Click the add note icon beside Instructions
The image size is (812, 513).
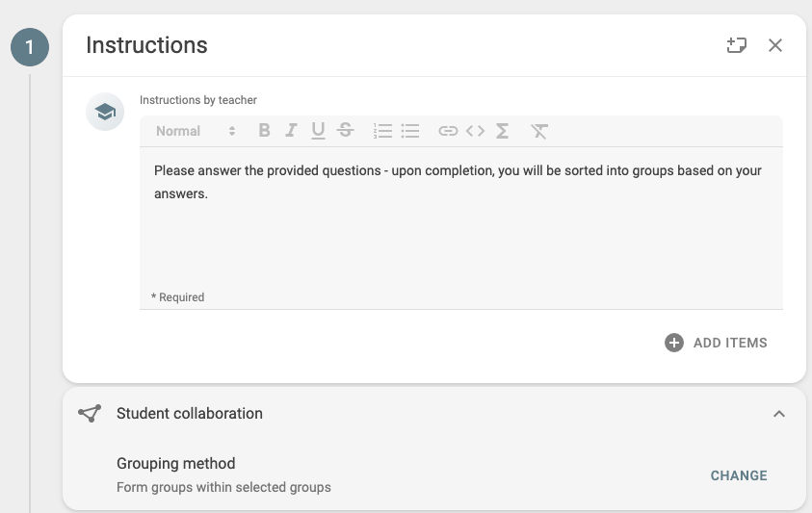[737, 45]
